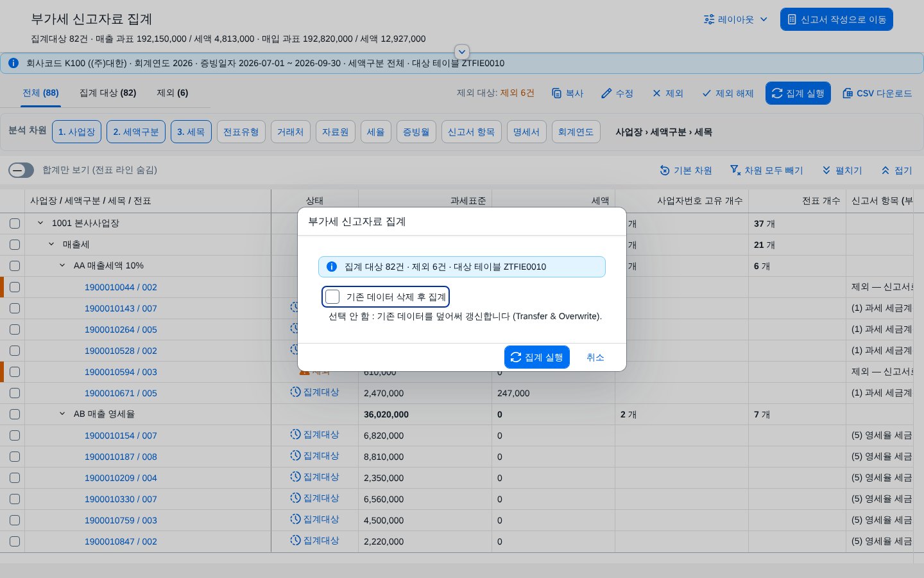The width and height of the screenshot is (924, 578).
Task: Check the 1001 본사사업장 row checkbox
Action: (15, 223)
